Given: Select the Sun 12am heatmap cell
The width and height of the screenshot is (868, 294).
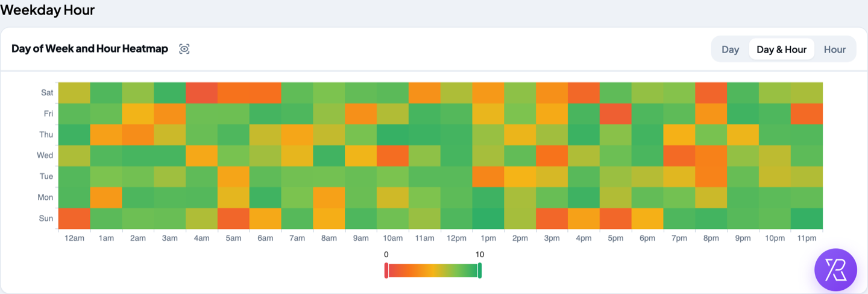Looking at the screenshot, I should point(74,219).
